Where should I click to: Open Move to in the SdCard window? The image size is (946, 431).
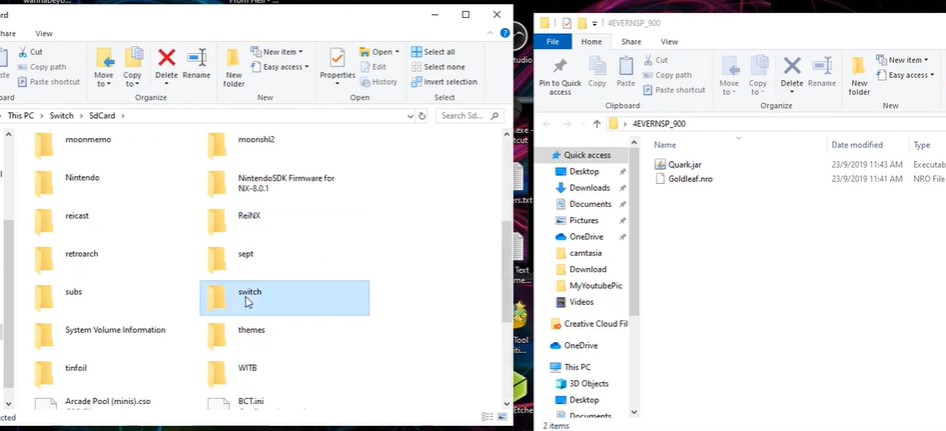[104, 66]
